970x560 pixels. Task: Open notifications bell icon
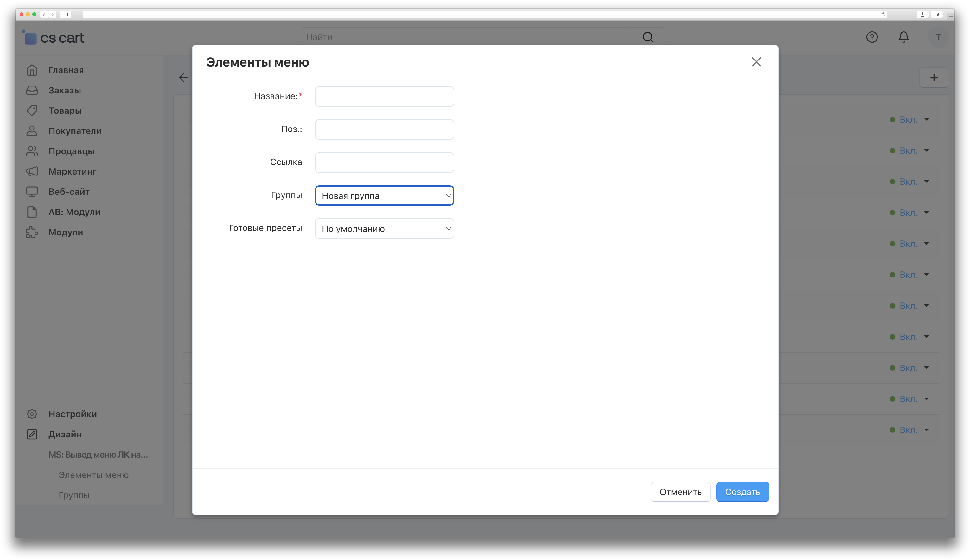[x=903, y=37]
